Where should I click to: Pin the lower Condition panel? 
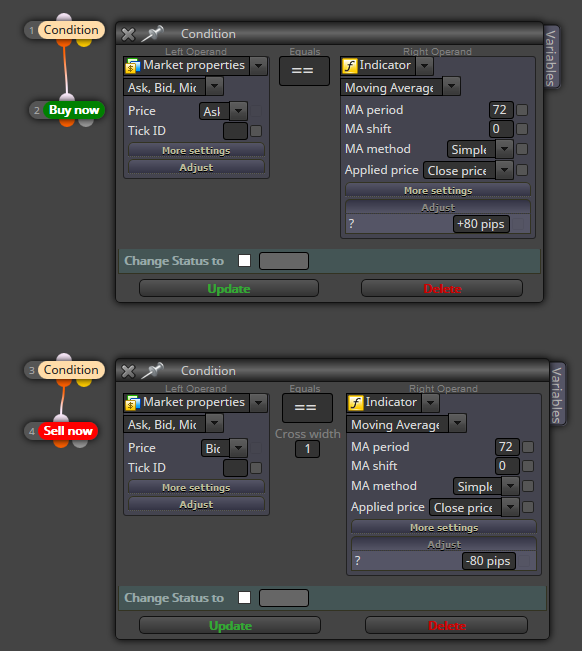152,371
